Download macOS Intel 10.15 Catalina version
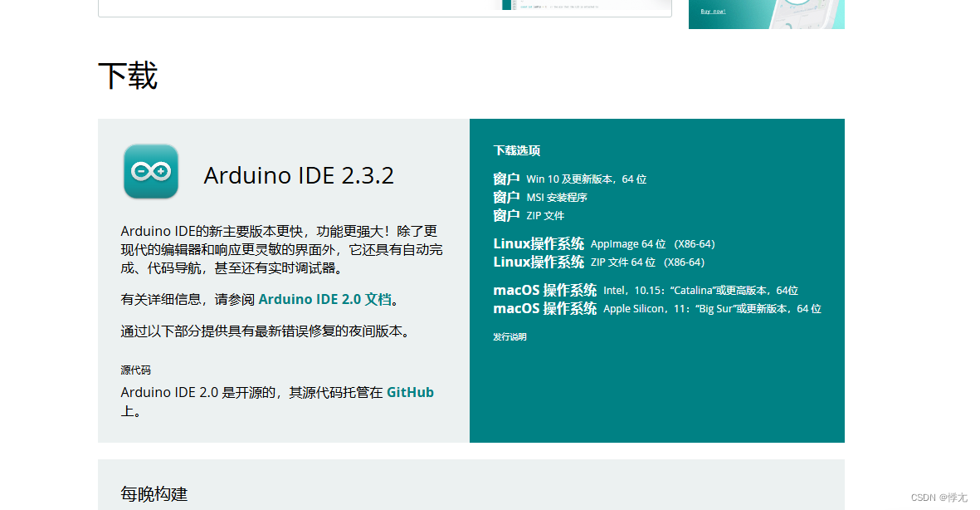The height and width of the screenshot is (510, 980). (x=646, y=291)
